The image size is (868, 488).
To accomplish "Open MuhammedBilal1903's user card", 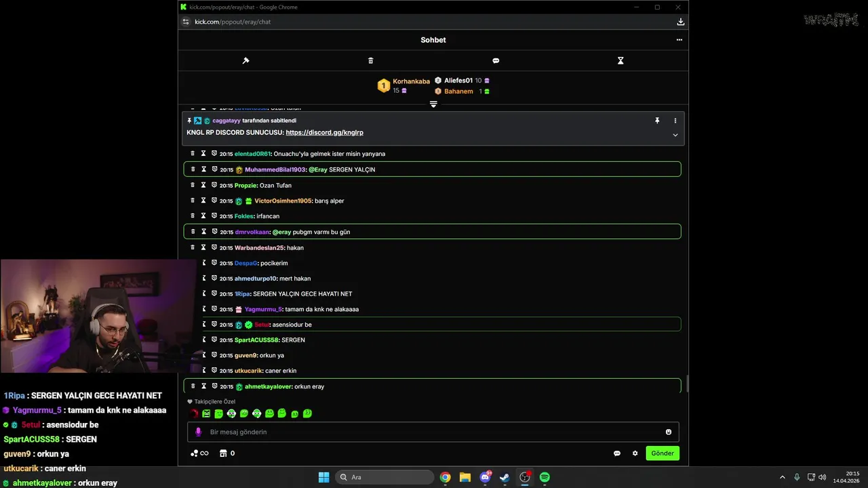I will click(x=275, y=169).
